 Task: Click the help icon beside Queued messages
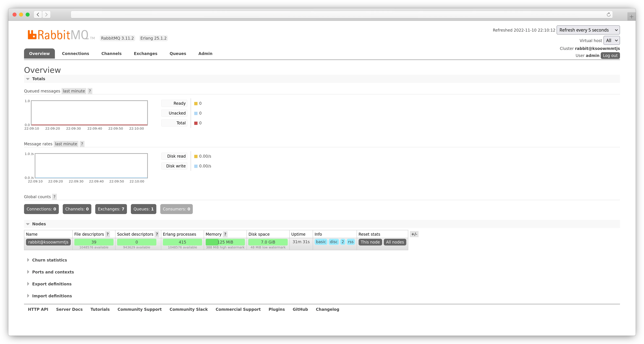click(90, 91)
